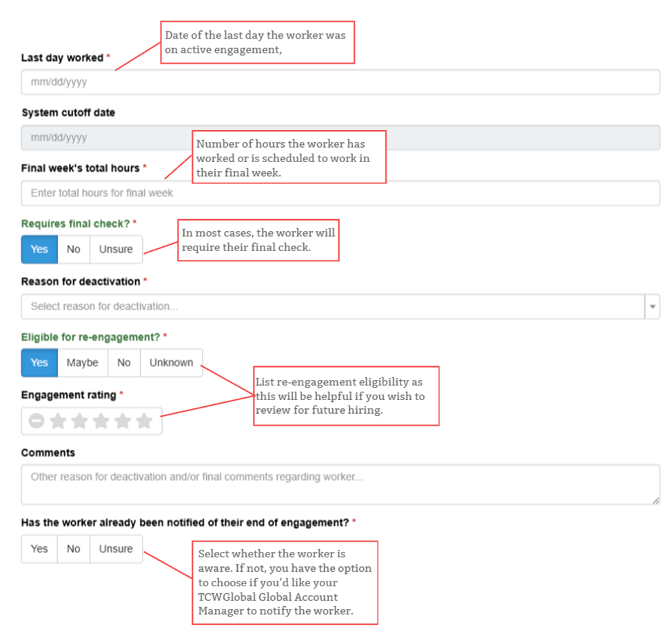Click the Select reason for deactivation field
The height and width of the screenshot is (638, 672).
coord(331,306)
